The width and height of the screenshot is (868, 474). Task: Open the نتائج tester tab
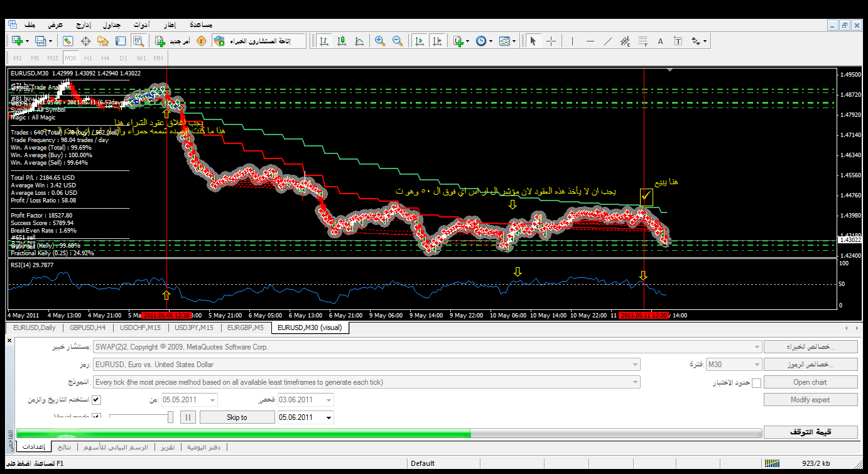64,447
